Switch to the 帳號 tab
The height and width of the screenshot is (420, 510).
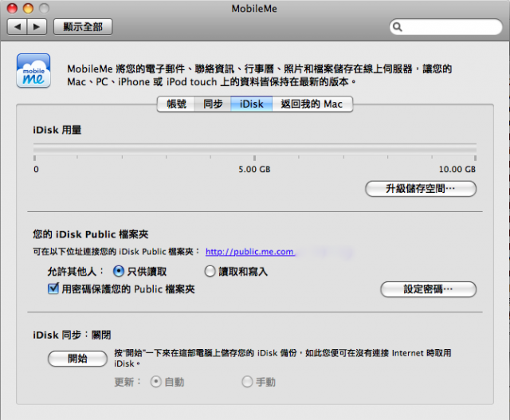pyautogui.click(x=176, y=104)
